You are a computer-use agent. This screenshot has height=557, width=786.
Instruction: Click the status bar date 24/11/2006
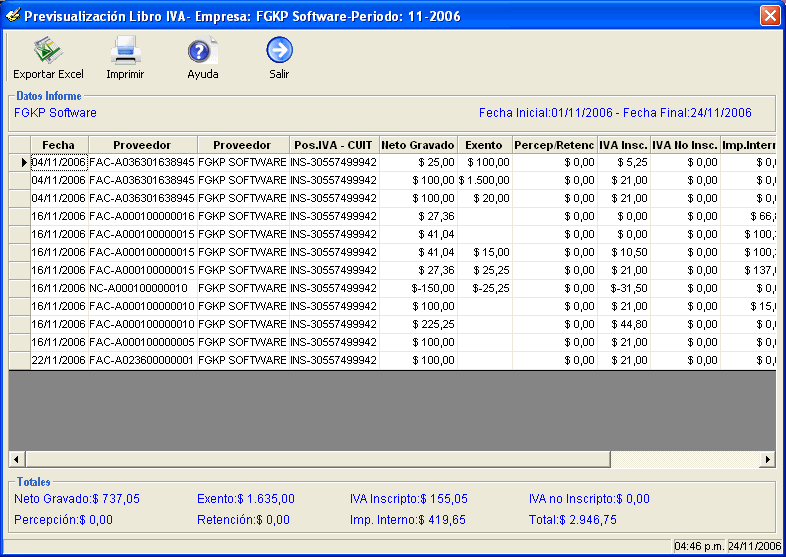[x=754, y=546]
